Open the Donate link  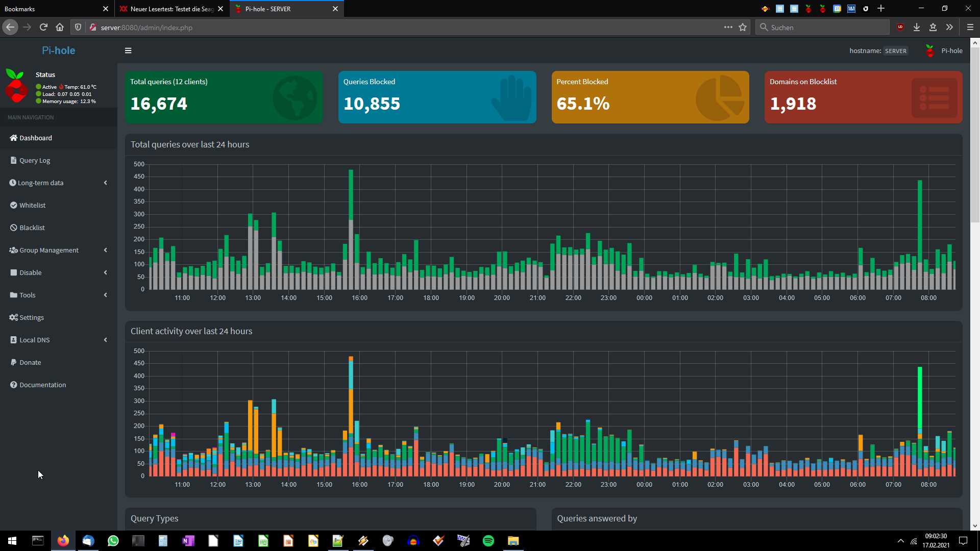(59, 362)
